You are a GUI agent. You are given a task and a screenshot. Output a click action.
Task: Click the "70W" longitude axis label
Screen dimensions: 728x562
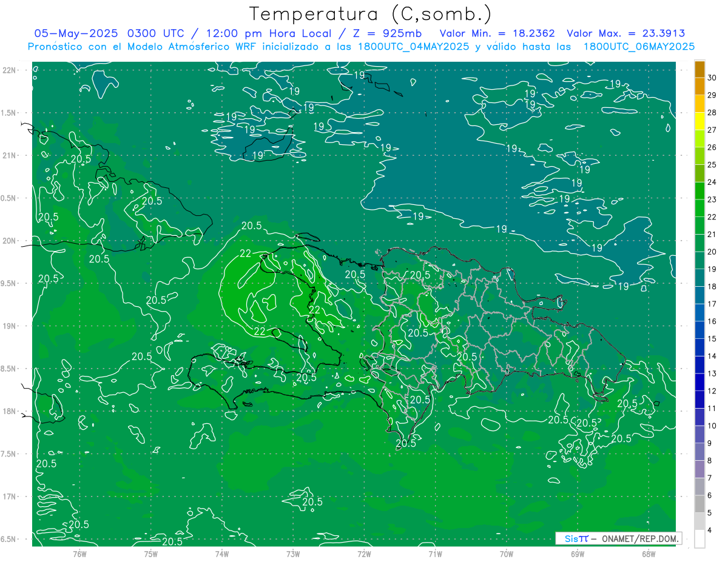click(x=507, y=554)
